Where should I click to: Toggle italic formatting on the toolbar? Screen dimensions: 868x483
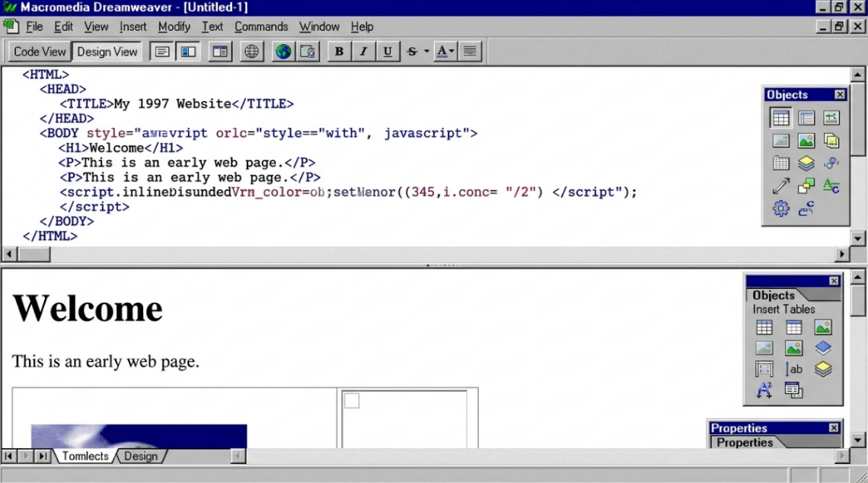point(363,51)
